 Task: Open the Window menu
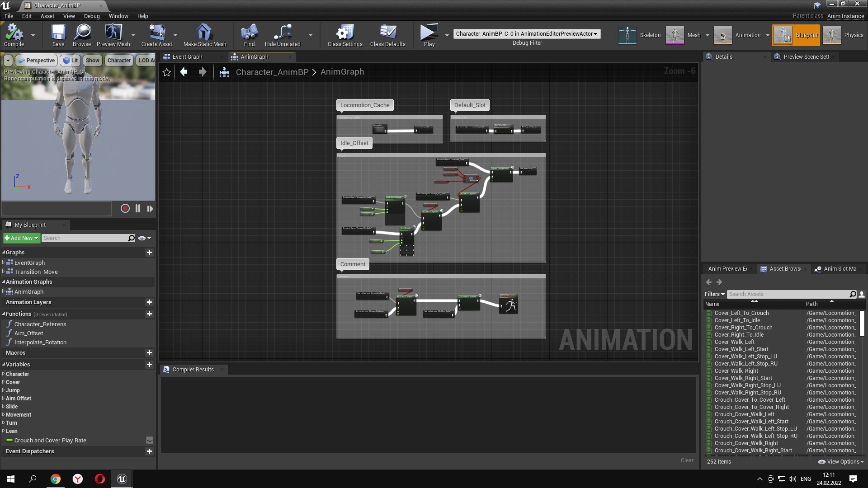(118, 16)
